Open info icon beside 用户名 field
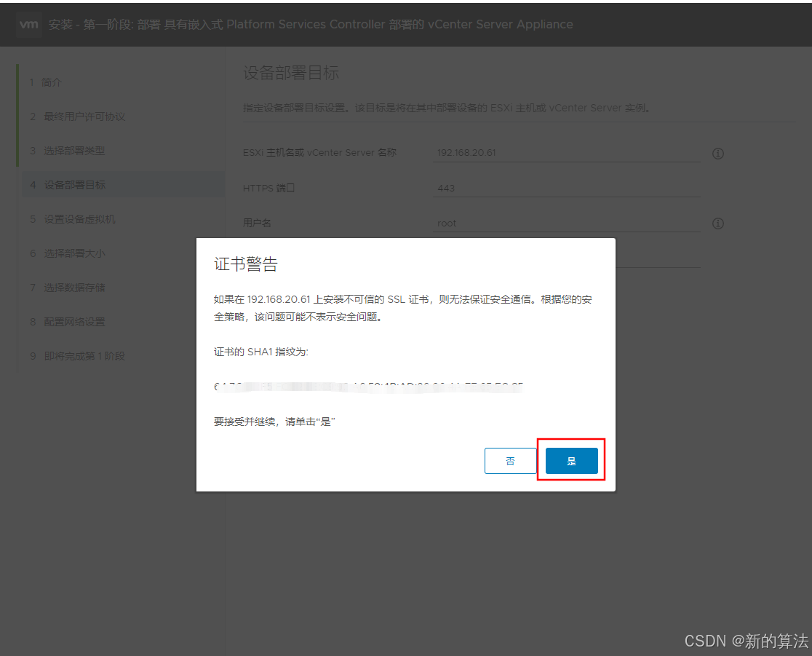Image resolution: width=812 pixels, height=656 pixels. [x=717, y=224]
